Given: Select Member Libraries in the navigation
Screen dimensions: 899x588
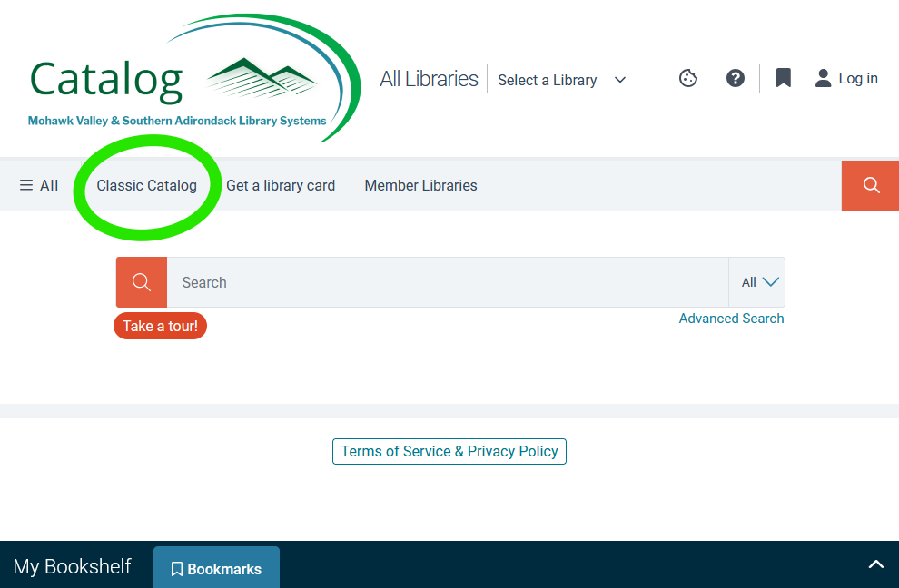Looking at the screenshot, I should tap(420, 185).
